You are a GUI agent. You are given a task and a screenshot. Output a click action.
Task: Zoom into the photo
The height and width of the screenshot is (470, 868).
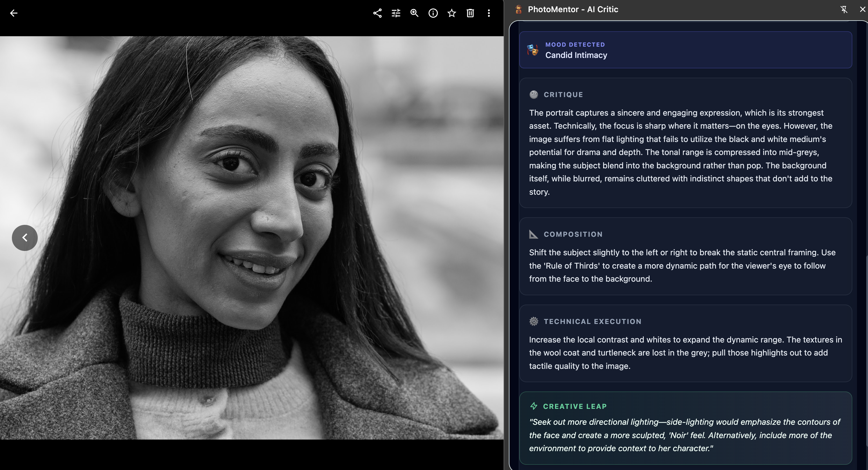414,13
